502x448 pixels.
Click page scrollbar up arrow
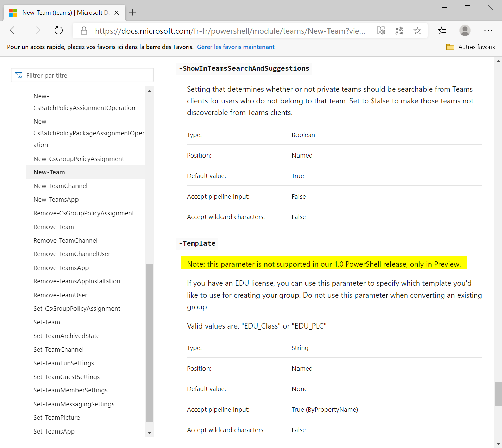click(498, 61)
